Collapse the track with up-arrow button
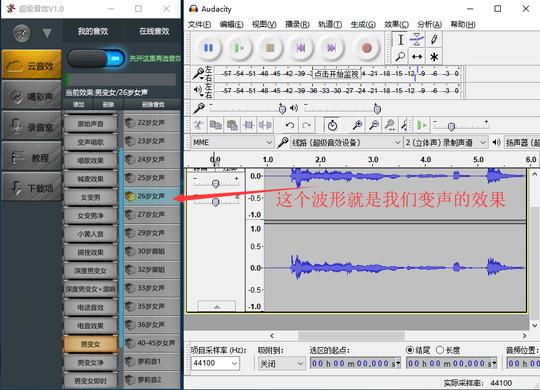Image resolution: width=540 pixels, height=390 pixels. (217, 306)
